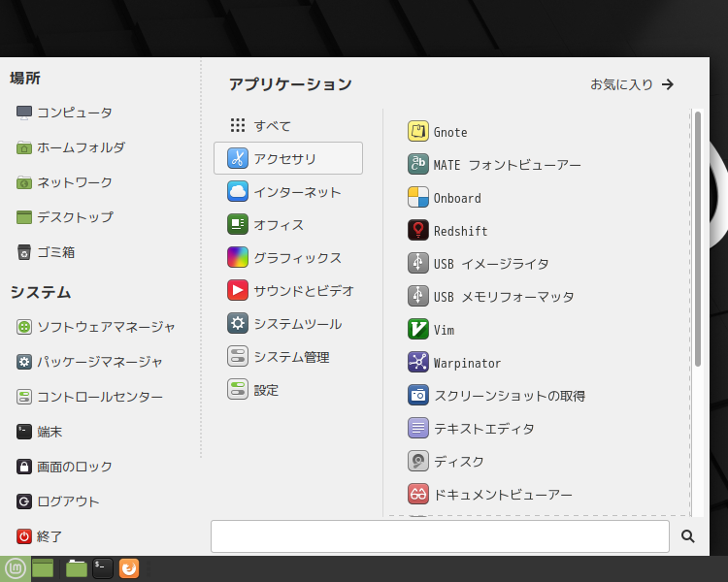
Task: Switch to お気に入り favorites view
Action: tap(632, 84)
